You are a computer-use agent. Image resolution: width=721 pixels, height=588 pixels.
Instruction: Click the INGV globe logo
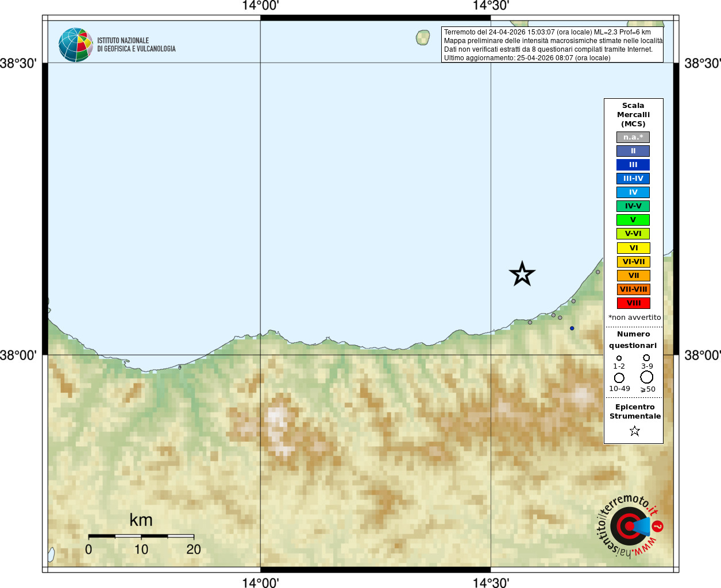(x=75, y=45)
